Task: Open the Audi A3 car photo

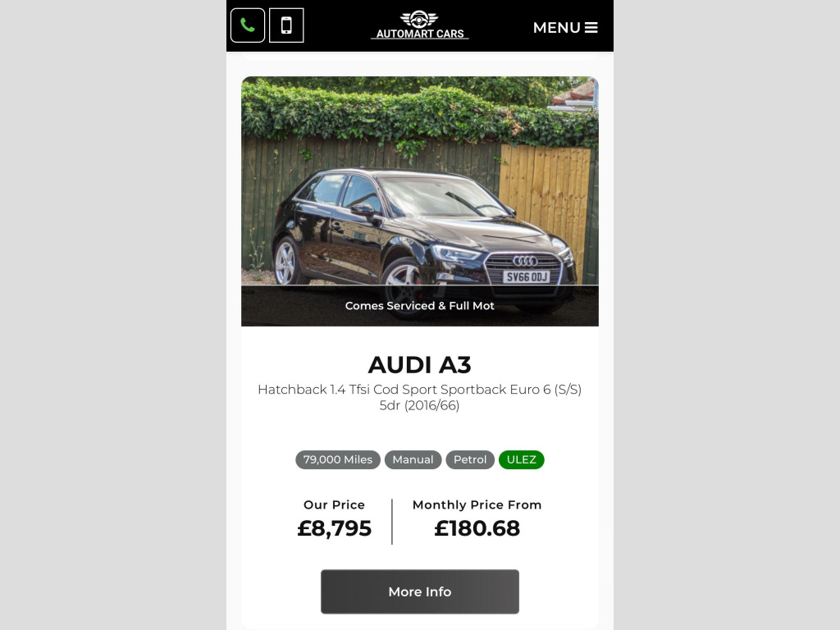Action: pyautogui.click(x=419, y=202)
